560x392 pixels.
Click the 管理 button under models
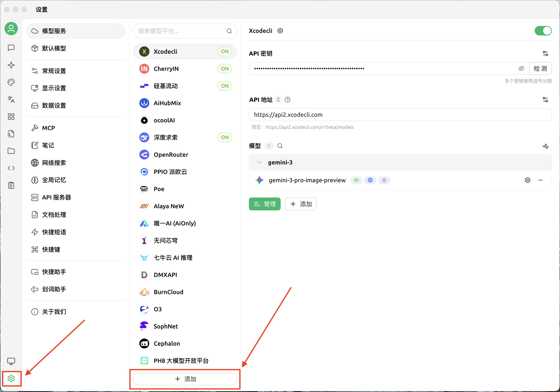(265, 204)
